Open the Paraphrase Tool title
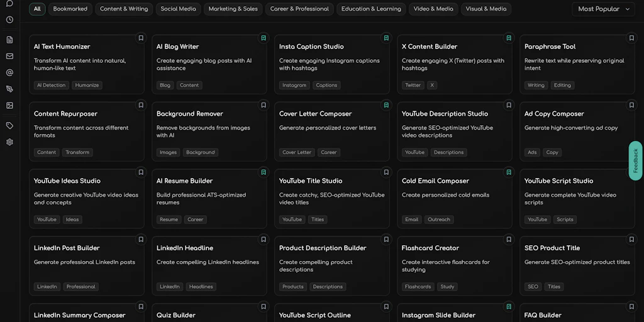Image resolution: width=644 pixels, height=322 pixels. (550, 47)
